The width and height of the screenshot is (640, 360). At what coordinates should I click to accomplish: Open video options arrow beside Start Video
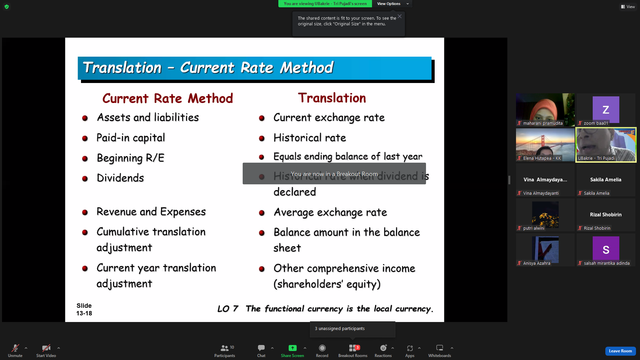pyautogui.click(x=58, y=348)
